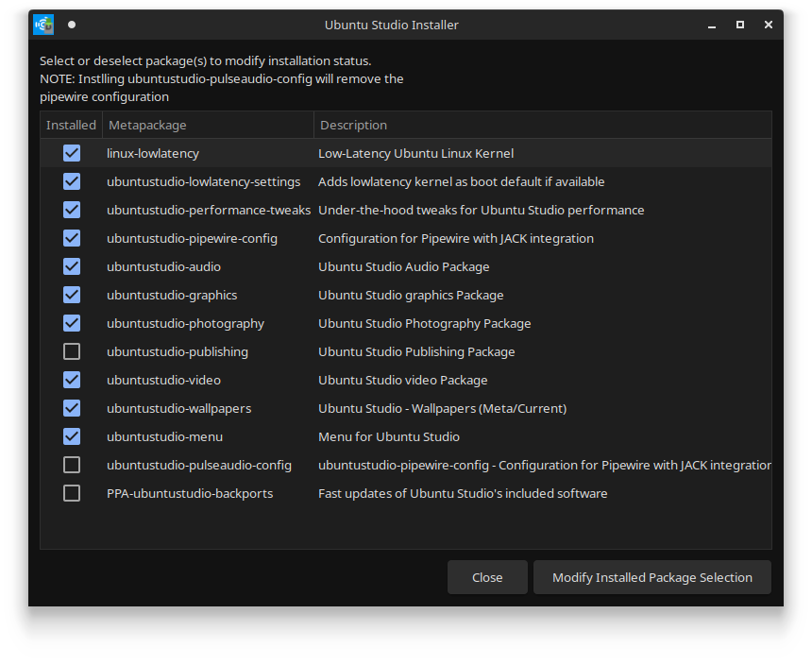Tick the PPA-ubuntustudio-backports checkbox
This screenshot has width=812, height=665.
[x=72, y=493]
